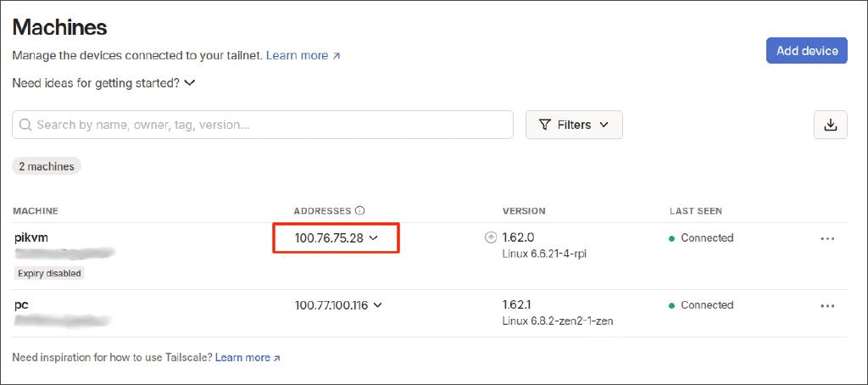
Task: Open the three-dot menu for pikvm
Action: coord(827,238)
